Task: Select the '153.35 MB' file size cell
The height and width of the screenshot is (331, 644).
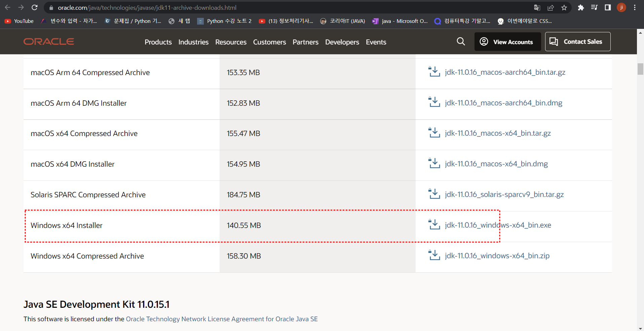Action: [x=243, y=72]
